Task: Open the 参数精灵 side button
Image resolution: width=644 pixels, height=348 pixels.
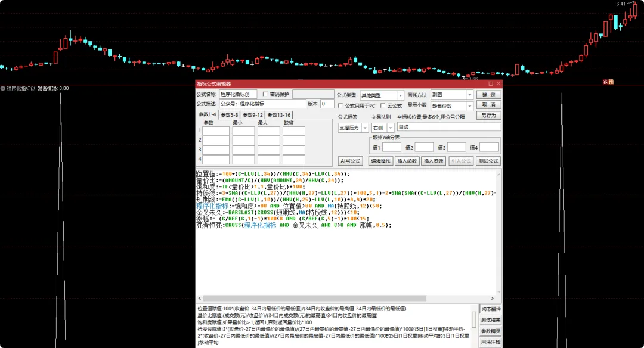Action: [x=490, y=331]
